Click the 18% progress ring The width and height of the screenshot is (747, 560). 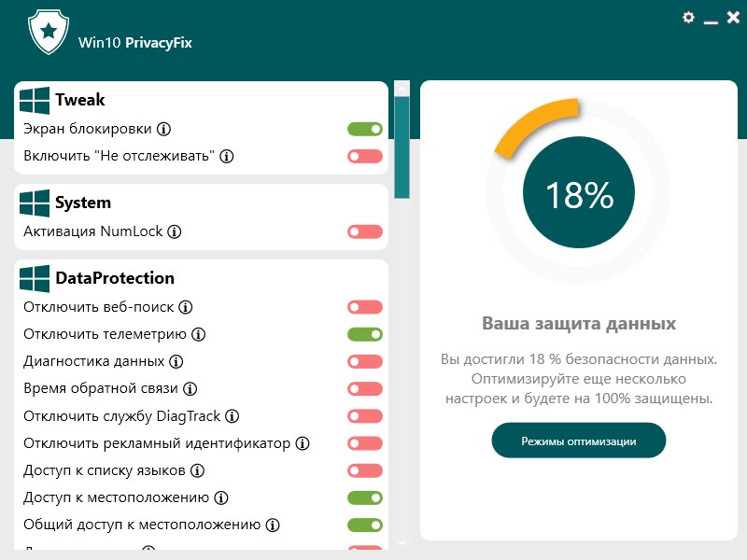click(578, 191)
